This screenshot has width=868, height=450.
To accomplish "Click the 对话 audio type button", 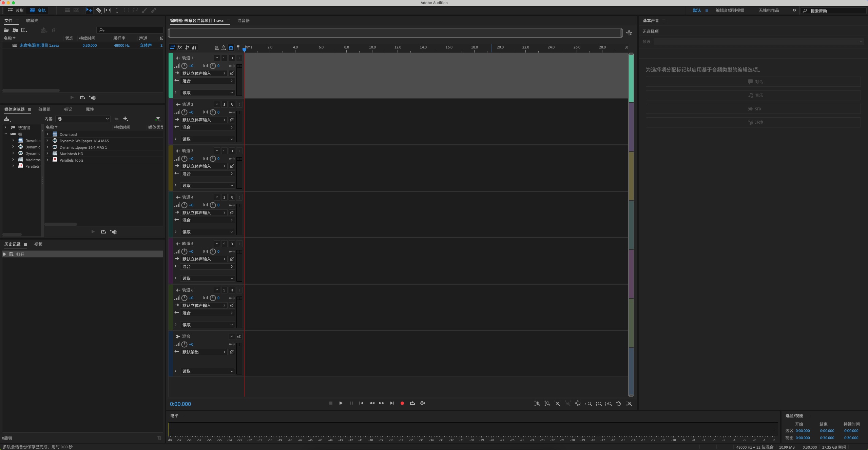I will pos(753,82).
